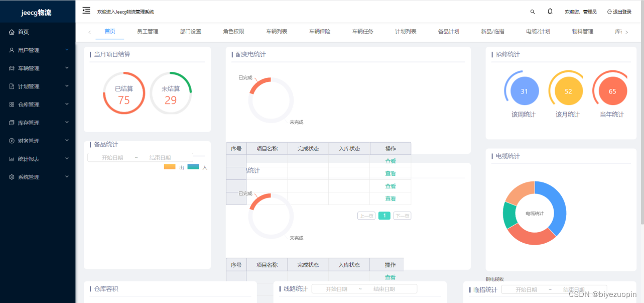Expand the 财务管理 submenu chevron

coord(67,140)
